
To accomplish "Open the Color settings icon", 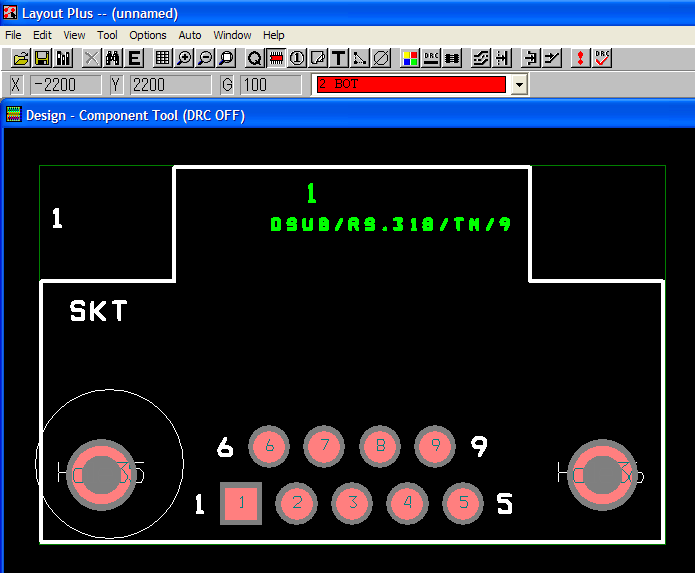I will pyautogui.click(x=410, y=58).
